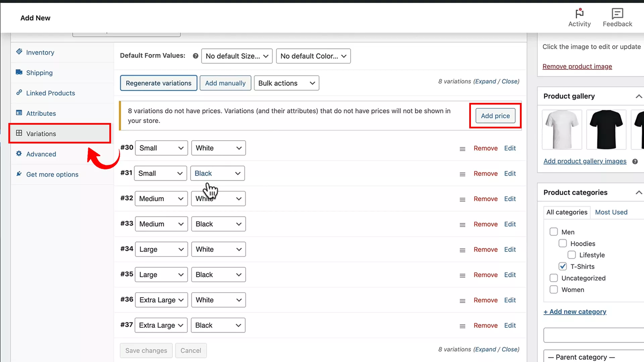The width and height of the screenshot is (644, 362).
Task: Select the All categories tab
Action: (567, 212)
